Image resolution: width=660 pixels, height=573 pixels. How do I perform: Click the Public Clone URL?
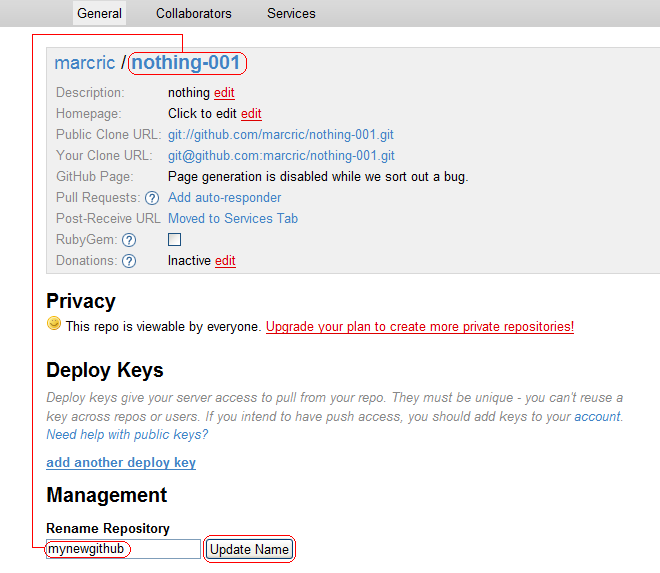coord(281,135)
